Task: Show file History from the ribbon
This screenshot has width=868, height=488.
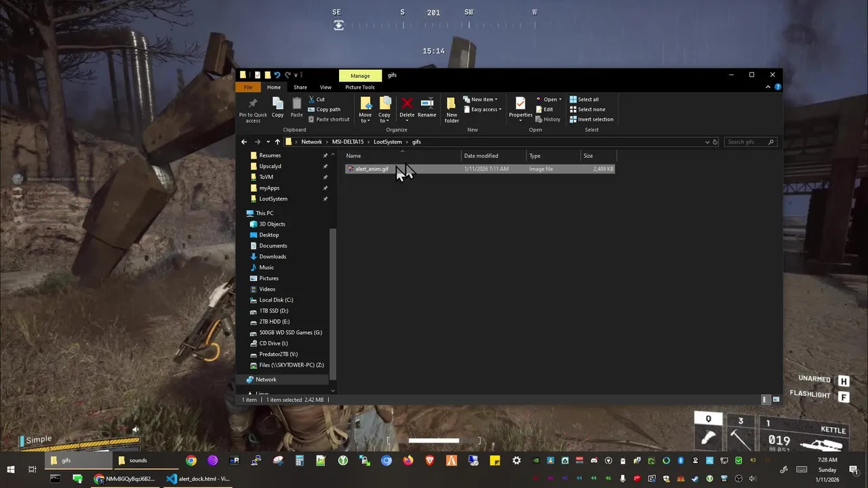Action: (548, 119)
